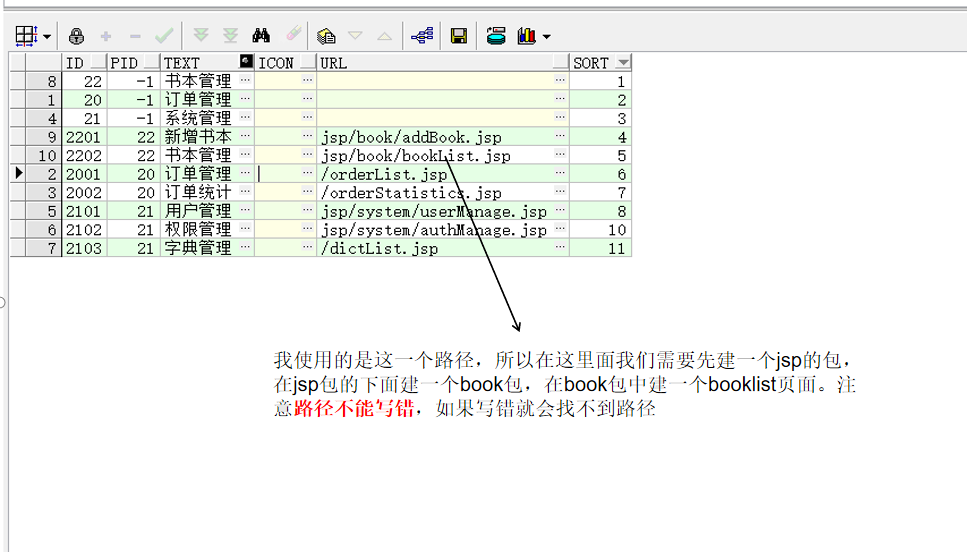The height and width of the screenshot is (552, 967).
Task: Click the select-all corner cell of grid
Action: click(x=18, y=62)
